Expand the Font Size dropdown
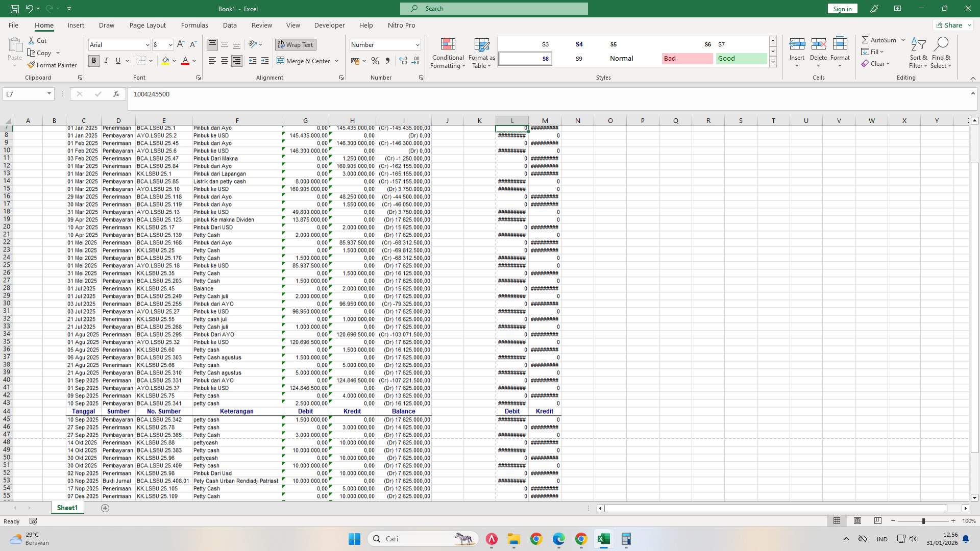This screenshot has height=551, width=980. click(170, 44)
